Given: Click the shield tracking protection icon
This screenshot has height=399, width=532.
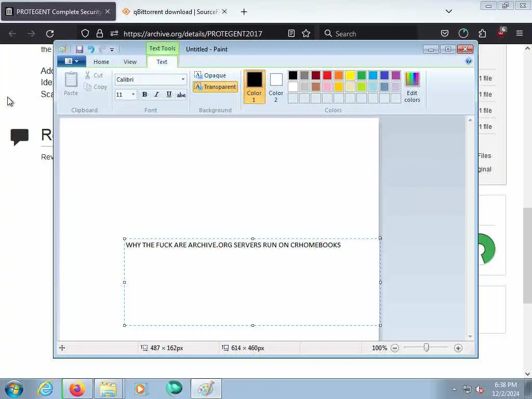Looking at the screenshot, I should click(85, 33).
